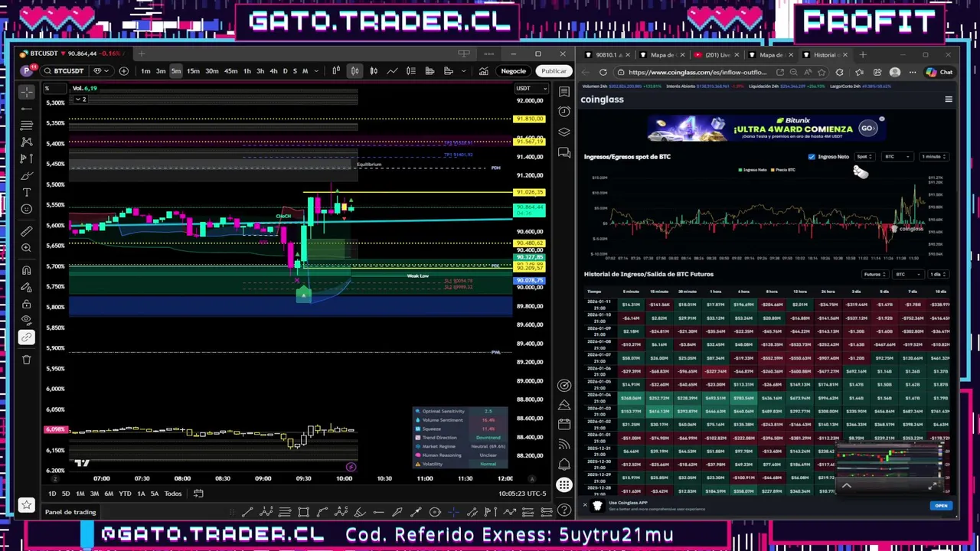The height and width of the screenshot is (551, 980).
Task: Select the 1h timeframe
Action: [x=247, y=71]
